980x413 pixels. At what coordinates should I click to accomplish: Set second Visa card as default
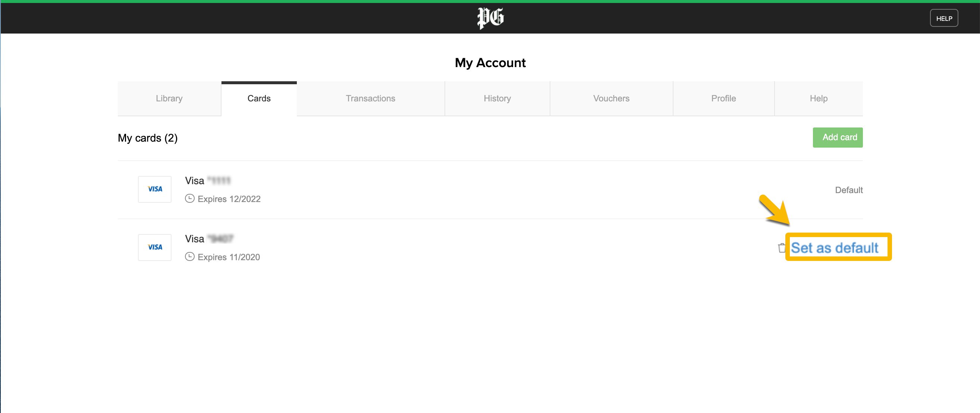[835, 248]
